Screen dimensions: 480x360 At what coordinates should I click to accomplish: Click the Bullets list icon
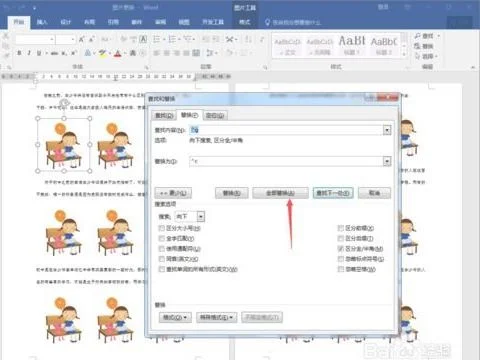(x=157, y=39)
